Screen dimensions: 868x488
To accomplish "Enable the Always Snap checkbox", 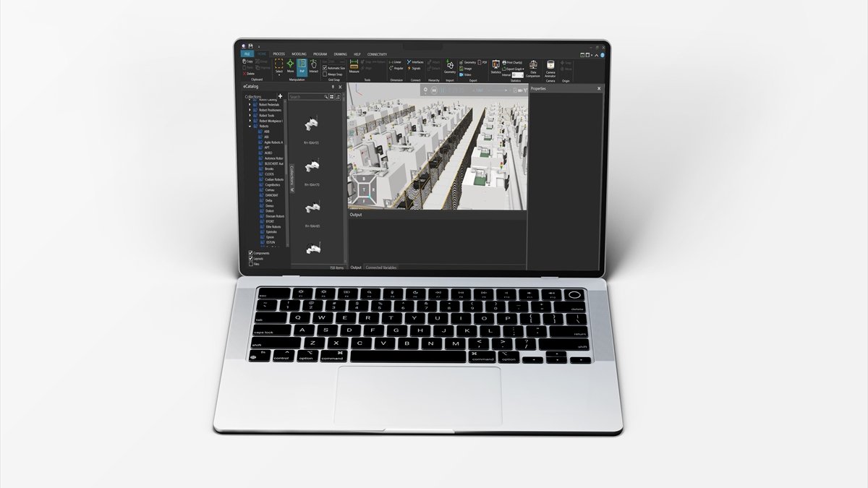I will tap(325, 74).
